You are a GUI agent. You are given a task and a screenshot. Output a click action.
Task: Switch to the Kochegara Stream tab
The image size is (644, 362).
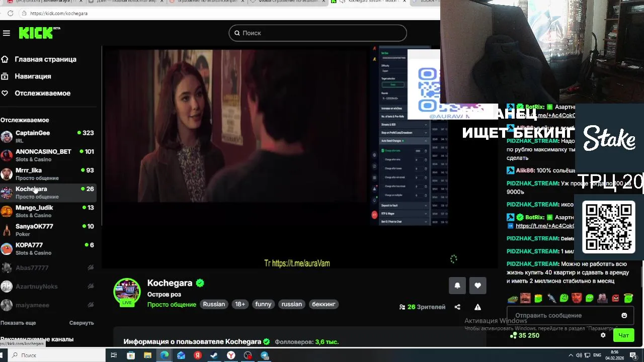pyautogui.click(x=370, y=2)
